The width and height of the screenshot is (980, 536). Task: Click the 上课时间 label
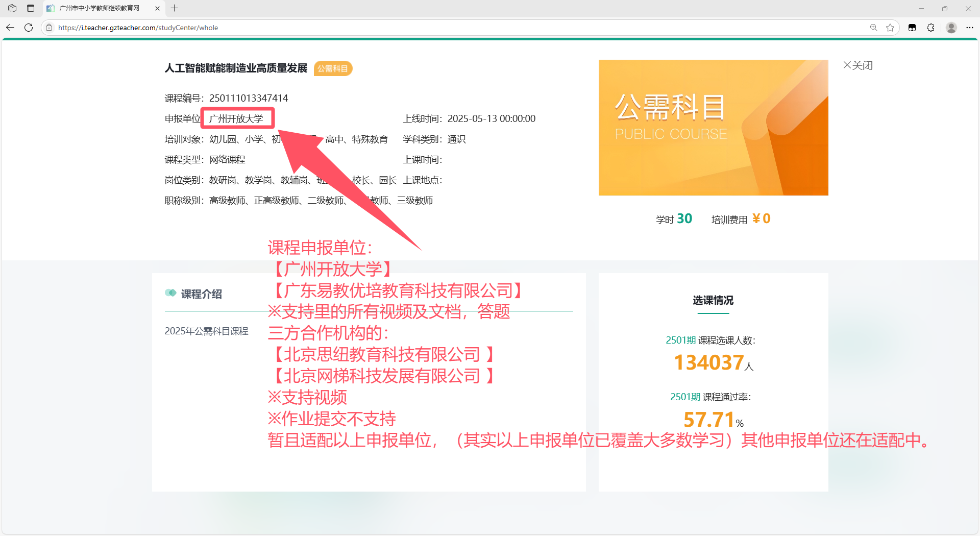coord(423,160)
